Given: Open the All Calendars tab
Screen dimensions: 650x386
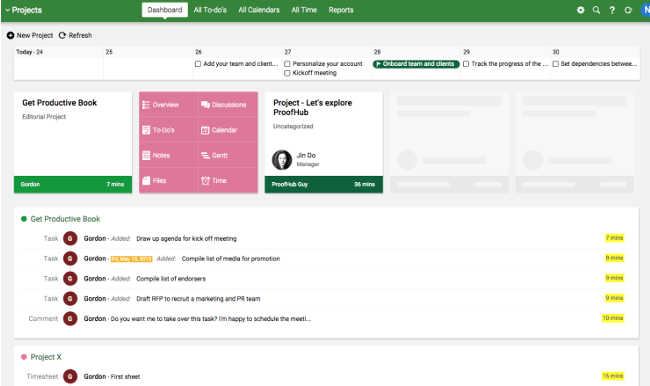Looking at the screenshot, I should tap(259, 10).
